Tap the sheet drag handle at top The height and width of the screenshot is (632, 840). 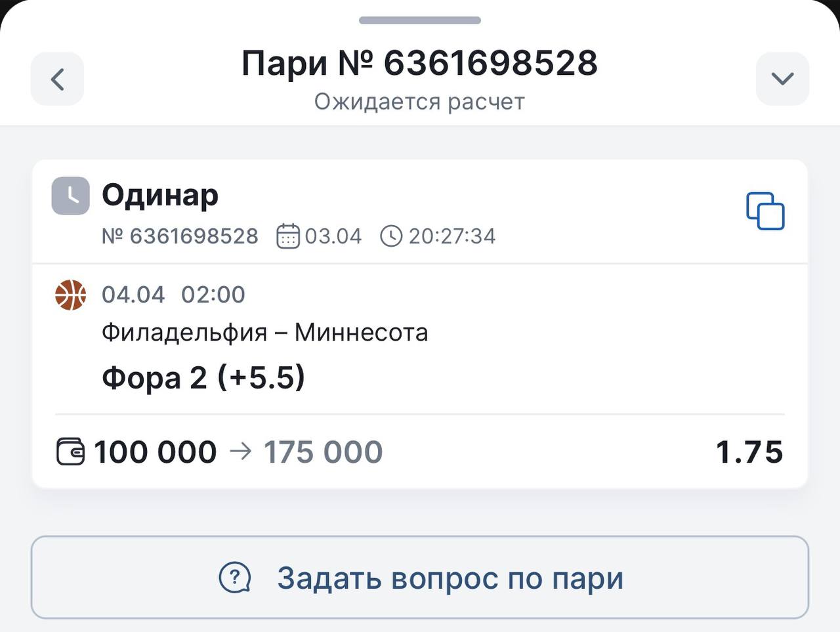pyautogui.click(x=420, y=20)
